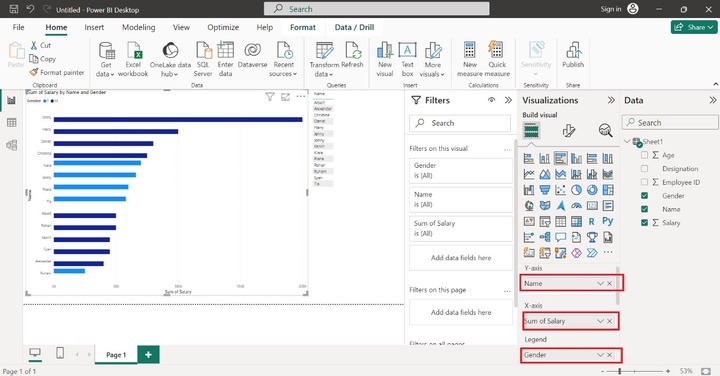Select the donut chart visual
This screenshot has width=720, height=376.
pyautogui.click(x=592, y=190)
